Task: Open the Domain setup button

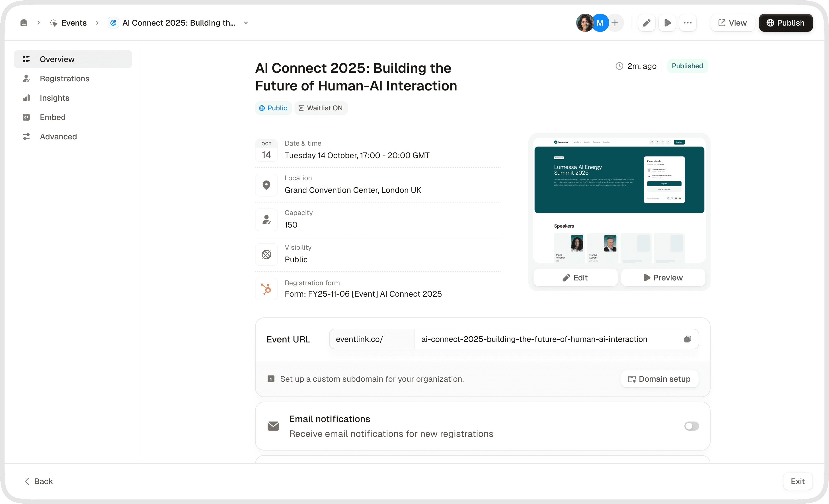Action: [659, 379]
